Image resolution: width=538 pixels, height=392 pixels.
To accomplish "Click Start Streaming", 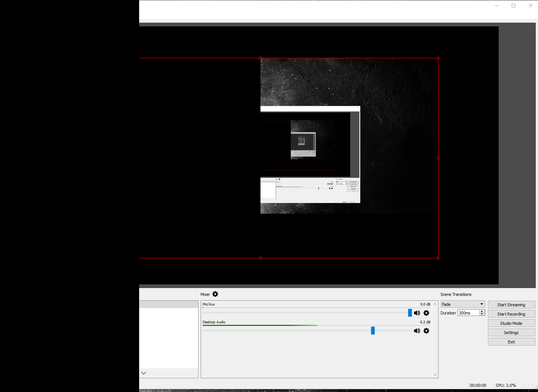I will [511, 305].
